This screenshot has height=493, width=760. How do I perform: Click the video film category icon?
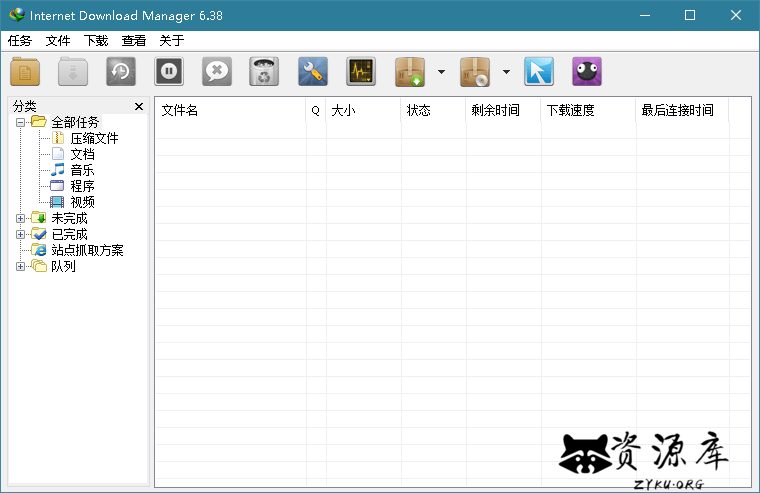(x=57, y=202)
